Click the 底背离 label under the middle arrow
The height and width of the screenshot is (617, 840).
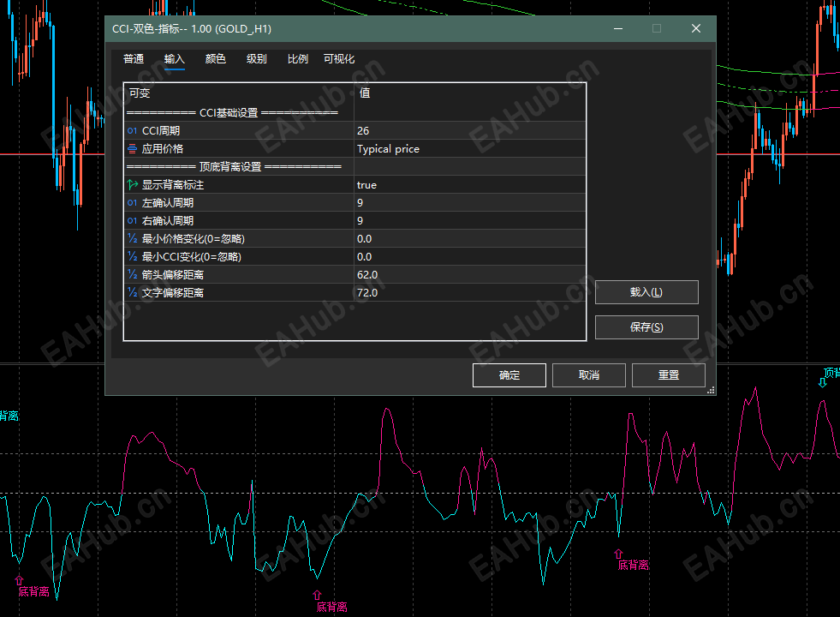(331, 607)
